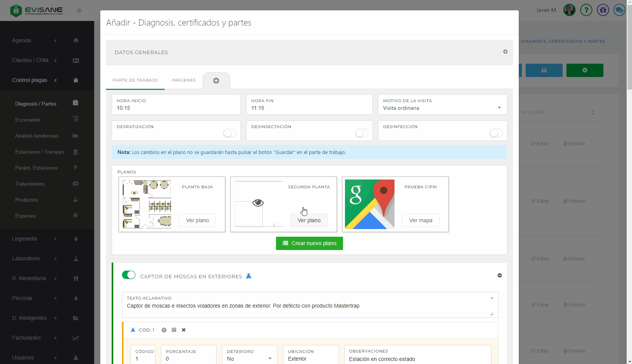Open Escenarios in the sidebar menu
The width and height of the screenshot is (632, 364).
coord(28,120)
